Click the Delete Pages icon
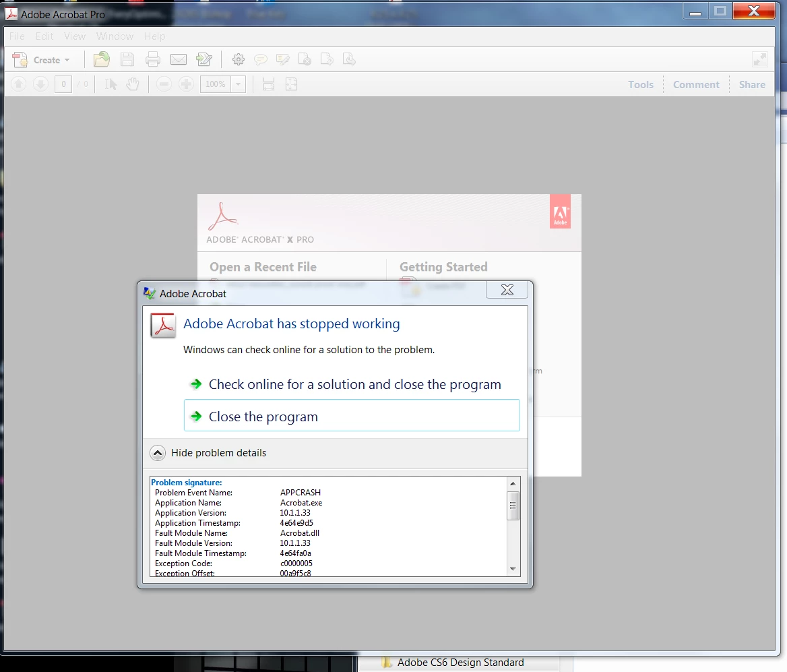 [x=305, y=59]
